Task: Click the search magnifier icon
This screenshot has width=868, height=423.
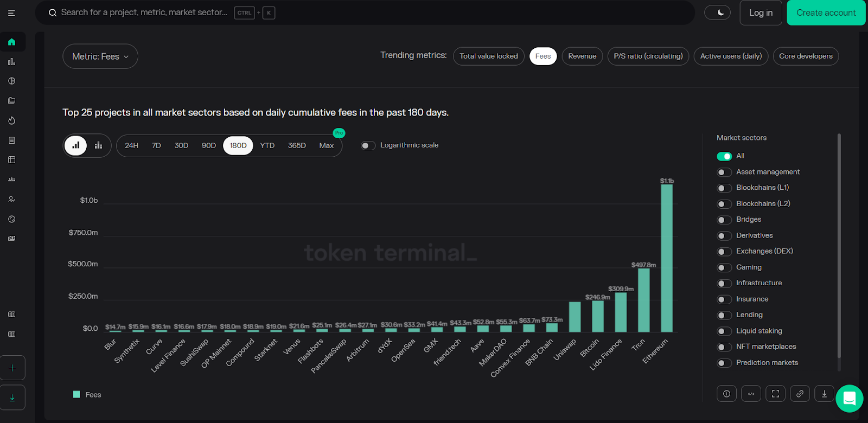Action: (x=53, y=12)
